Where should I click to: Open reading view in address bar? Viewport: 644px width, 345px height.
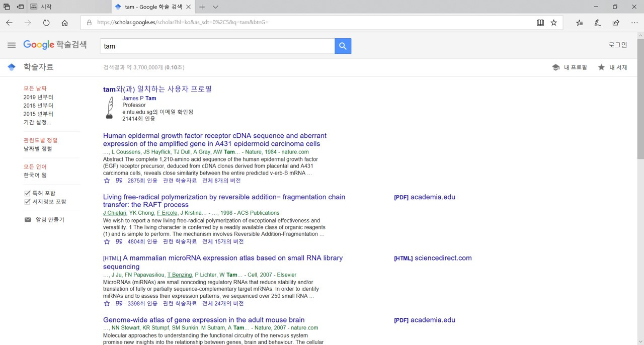[540, 23]
